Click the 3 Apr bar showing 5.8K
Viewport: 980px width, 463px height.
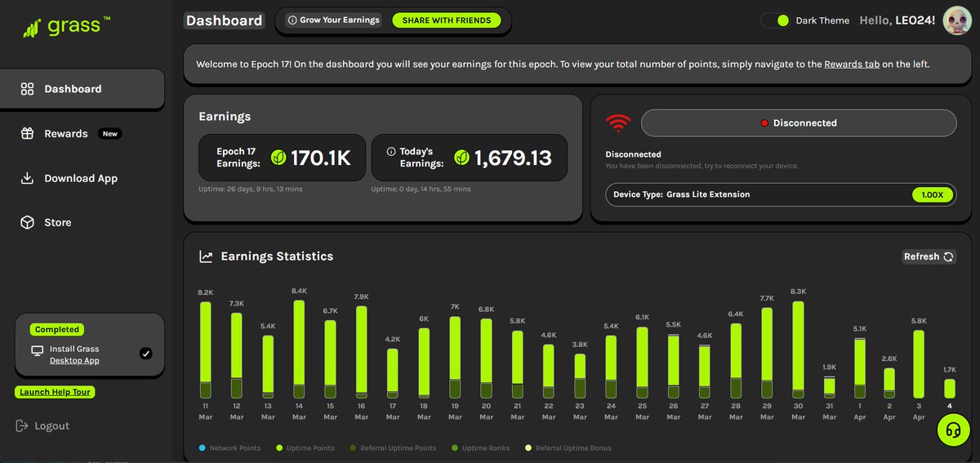(919, 364)
